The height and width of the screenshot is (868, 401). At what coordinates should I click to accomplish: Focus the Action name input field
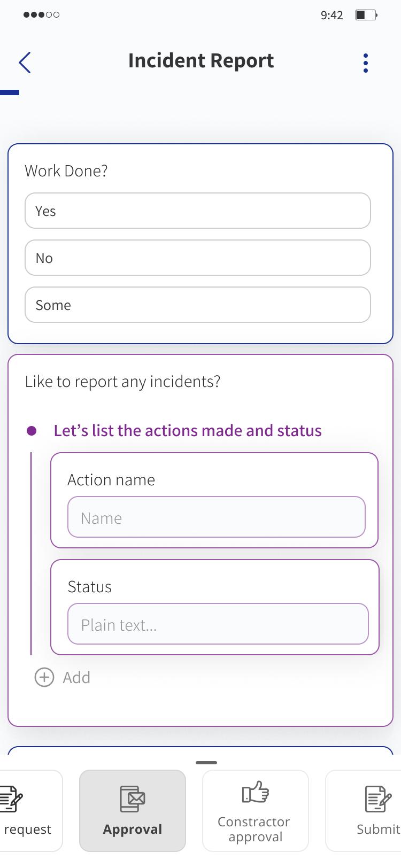tap(217, 517)
